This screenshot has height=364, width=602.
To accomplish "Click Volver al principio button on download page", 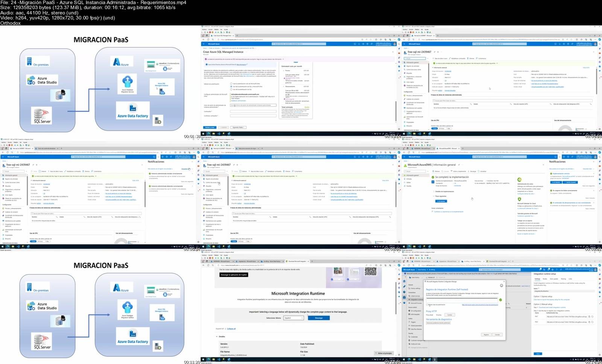I will (384, 353).
